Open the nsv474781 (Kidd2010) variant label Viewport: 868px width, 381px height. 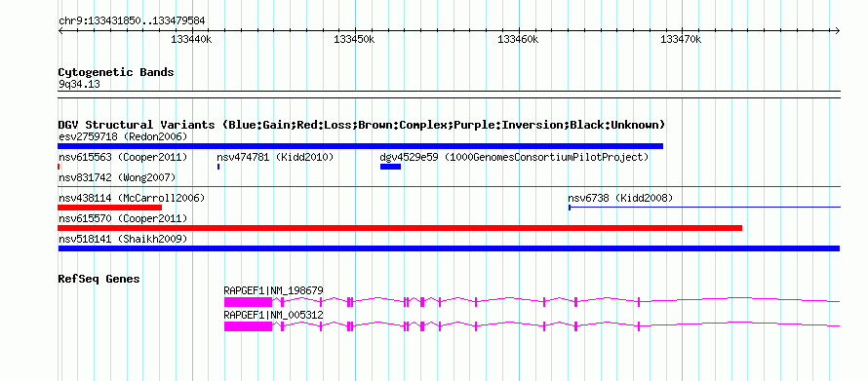click(x=275, y=158)
